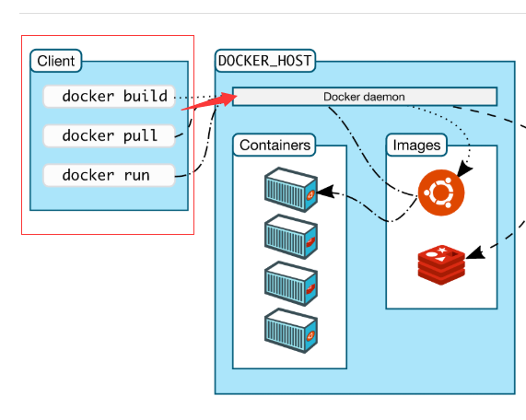
Task: Click the Containers label tab
Action: click(275, 145)
